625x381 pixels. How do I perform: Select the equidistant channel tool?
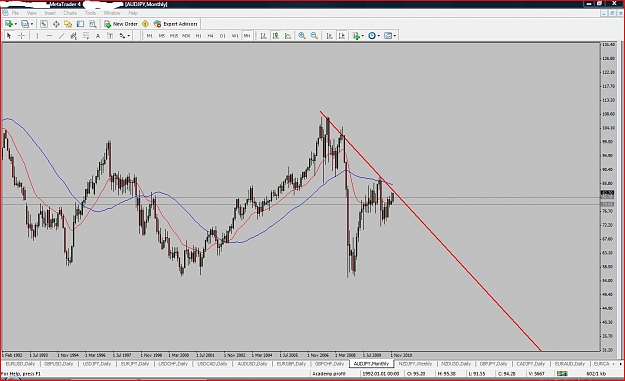tap(74, 36)
